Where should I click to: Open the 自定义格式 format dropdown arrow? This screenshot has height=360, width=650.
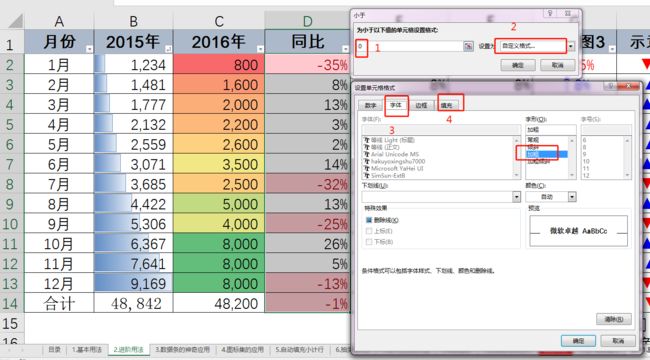tap(571, 46)
